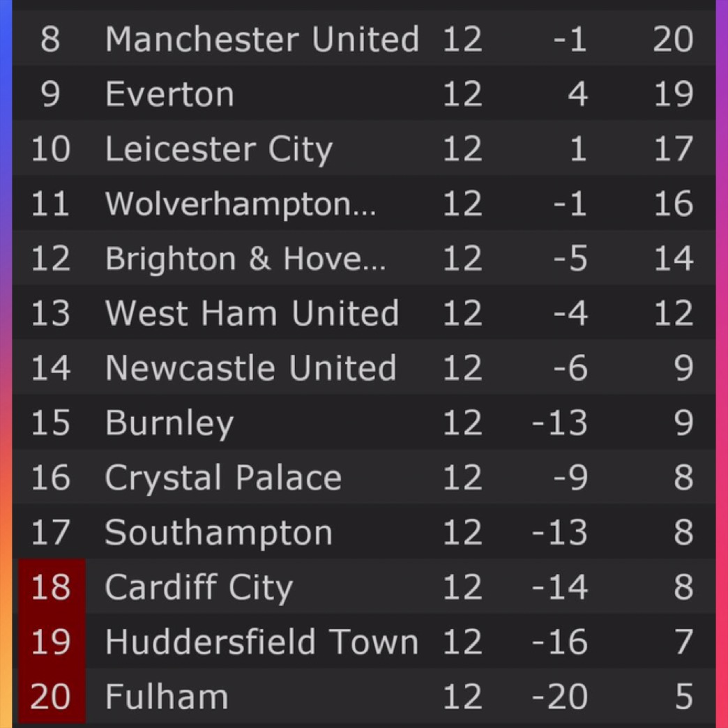The width and height of the screenshot is (728, 728).
Task: Select Everton in the table
Action: click(169, 94)
